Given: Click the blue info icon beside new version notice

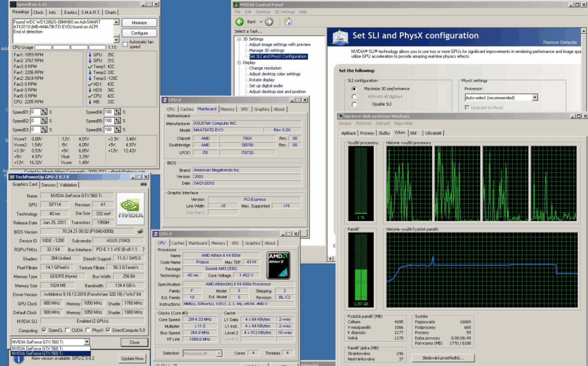Looking at the screenshot, I should click(x=19, y=359).
